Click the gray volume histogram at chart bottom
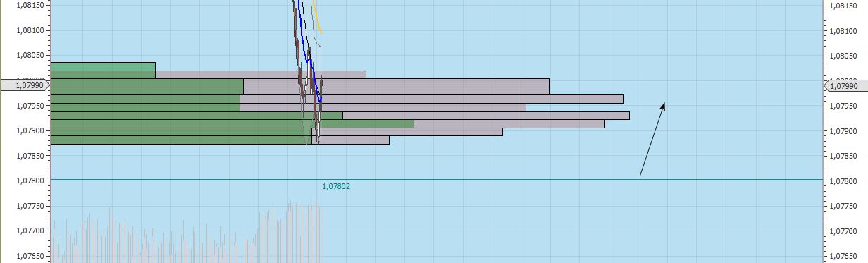Image resolution: width=868 pixels, height=263 pixels. 186,233
